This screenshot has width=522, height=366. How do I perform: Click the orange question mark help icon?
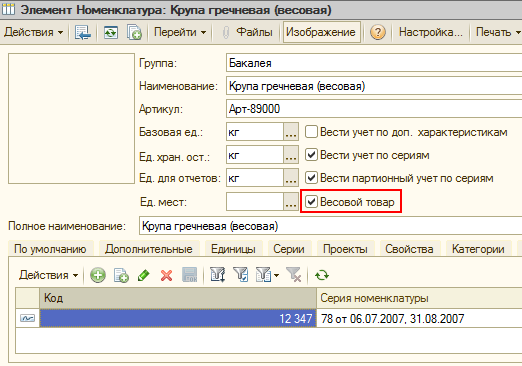coord(378,32)
